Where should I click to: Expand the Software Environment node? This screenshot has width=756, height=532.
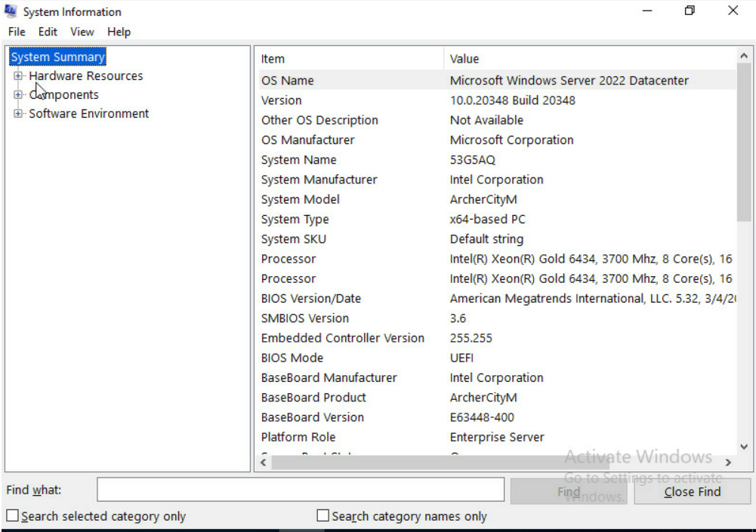pyautogui.click(x=18, y=114)
